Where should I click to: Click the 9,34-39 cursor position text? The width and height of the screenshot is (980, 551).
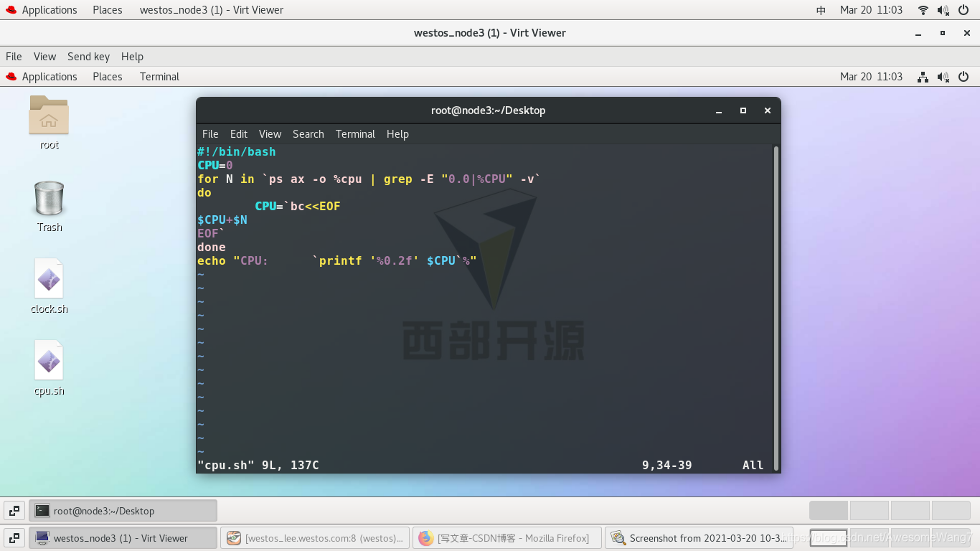(x=667, y=466)
